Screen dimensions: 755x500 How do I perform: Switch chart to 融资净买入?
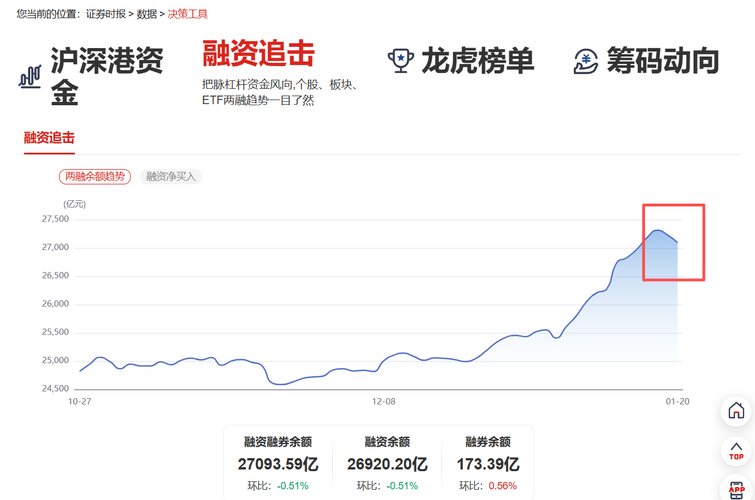point(171,177)
